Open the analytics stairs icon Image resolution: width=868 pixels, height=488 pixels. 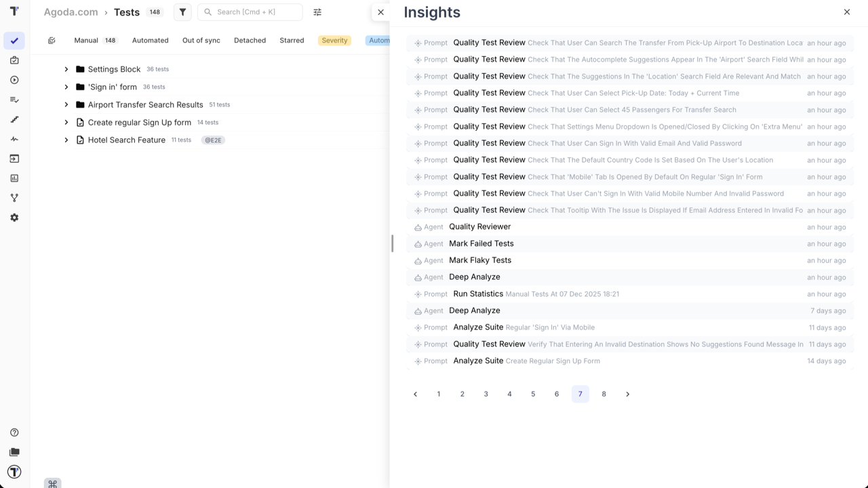click(14, 119)
